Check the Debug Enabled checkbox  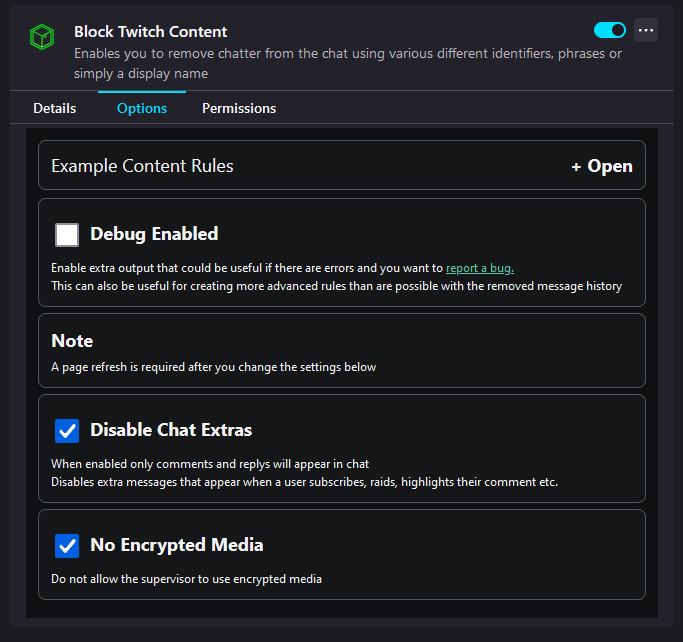point(67,234)
